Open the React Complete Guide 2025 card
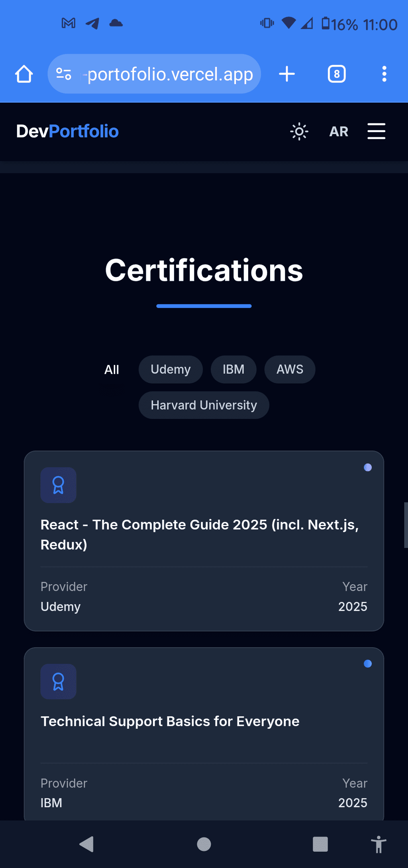The height and width of the screenshot is (868, 408). [x=204, y=541]
